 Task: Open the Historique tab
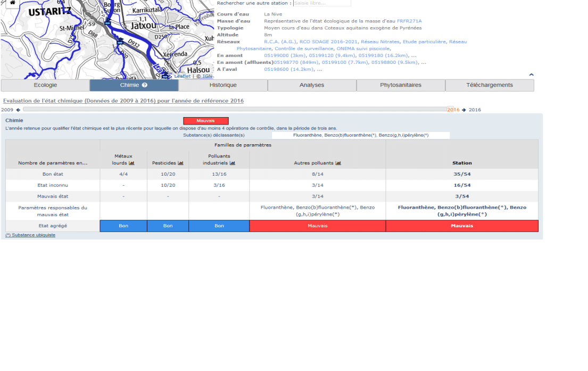click(223, 85)
